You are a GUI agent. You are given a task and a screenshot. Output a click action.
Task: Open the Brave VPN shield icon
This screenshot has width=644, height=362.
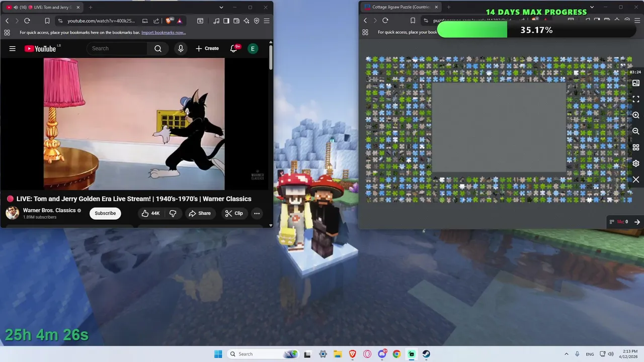(257, 21)
